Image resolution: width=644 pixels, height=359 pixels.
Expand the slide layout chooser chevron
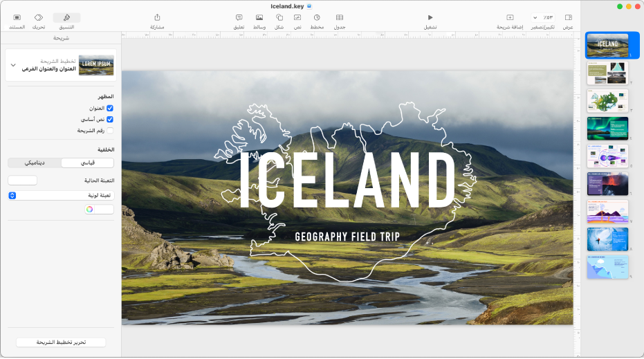click(x=13, y=65)
